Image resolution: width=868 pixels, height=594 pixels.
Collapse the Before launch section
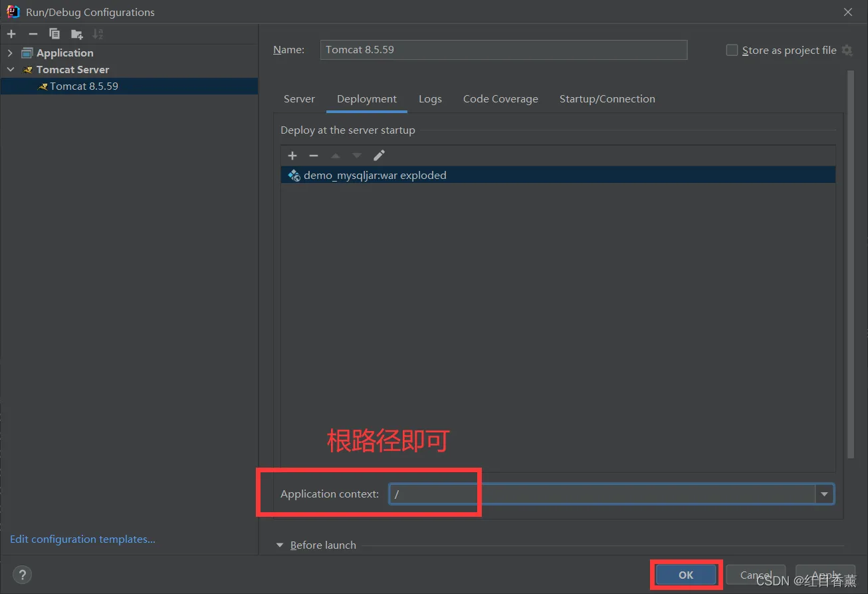280,545
